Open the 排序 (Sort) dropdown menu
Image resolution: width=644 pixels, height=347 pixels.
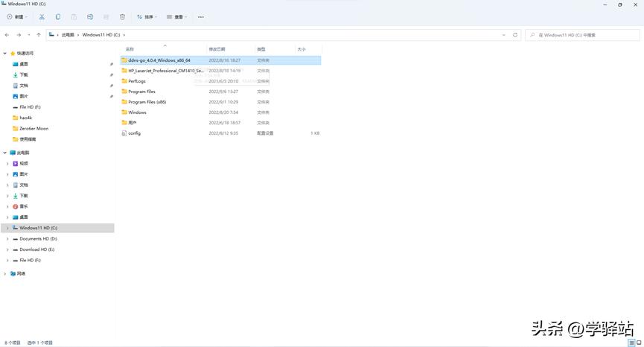pos(147,16)
